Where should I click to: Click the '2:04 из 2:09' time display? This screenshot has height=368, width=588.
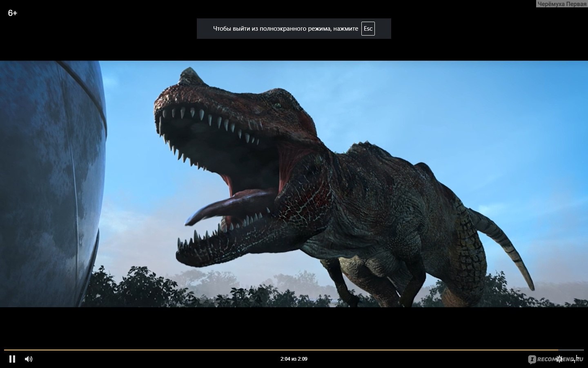(294, 359)
